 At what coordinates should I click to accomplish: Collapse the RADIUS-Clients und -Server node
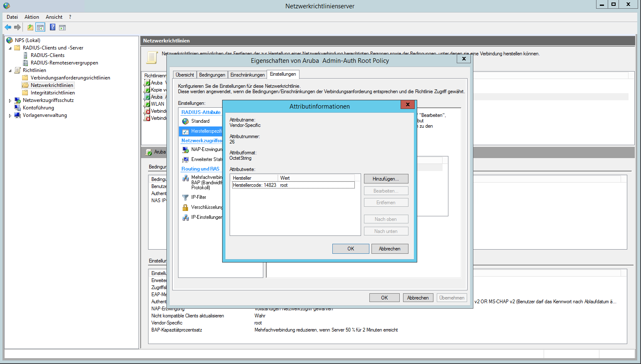[10, 48]
